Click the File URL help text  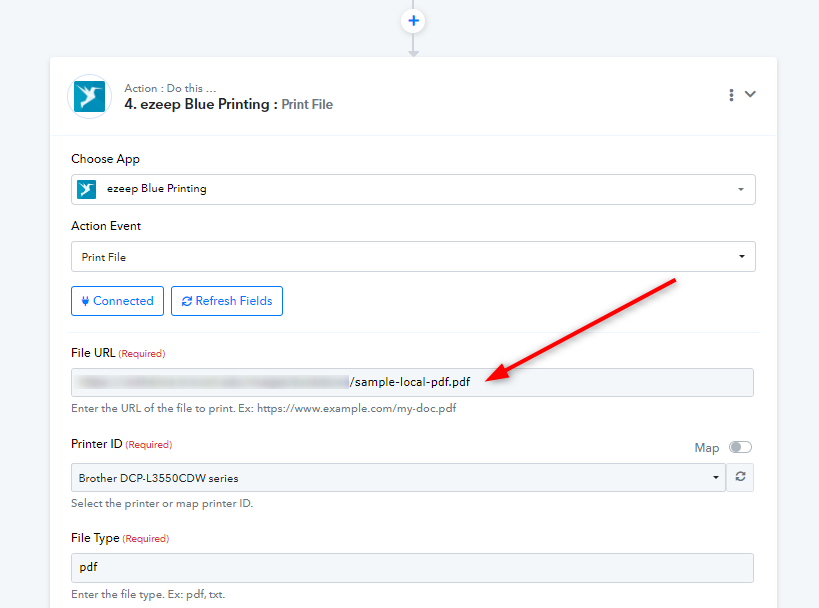pyautogui.click(x=264, y=408)
